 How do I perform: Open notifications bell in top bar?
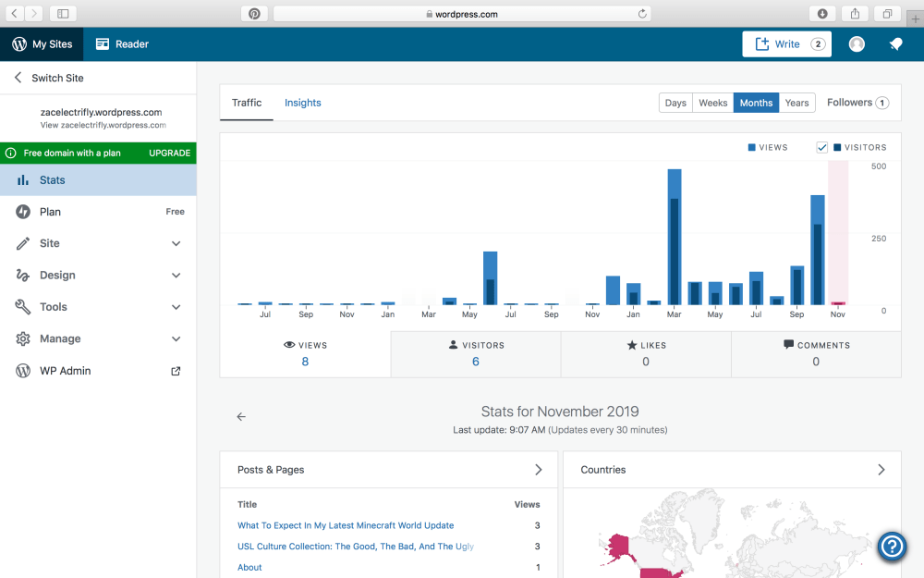point(895,44)
